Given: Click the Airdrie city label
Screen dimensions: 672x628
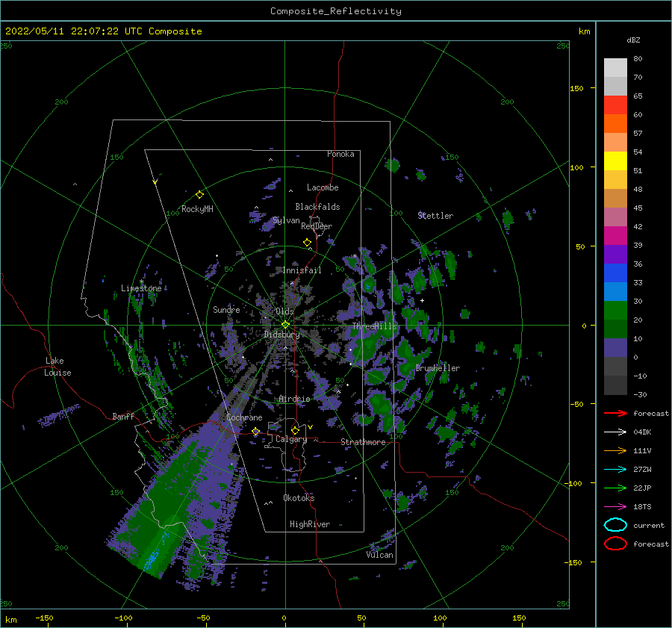Looking at the screenshot, I should point(294,399).
